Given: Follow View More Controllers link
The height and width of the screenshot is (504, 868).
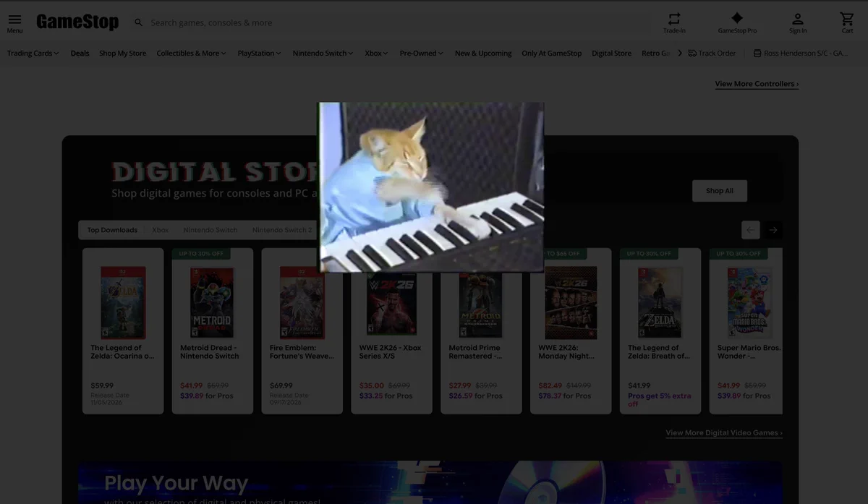Looking at the screenshot, I should pos(757,84).
